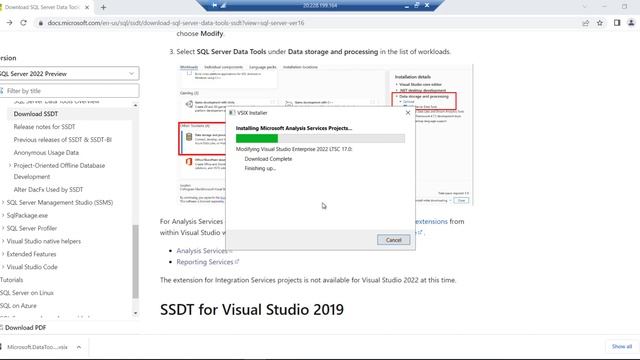The image size is (640, 360).
Task: Click the Download Complete status text
Action: [268, 159]
